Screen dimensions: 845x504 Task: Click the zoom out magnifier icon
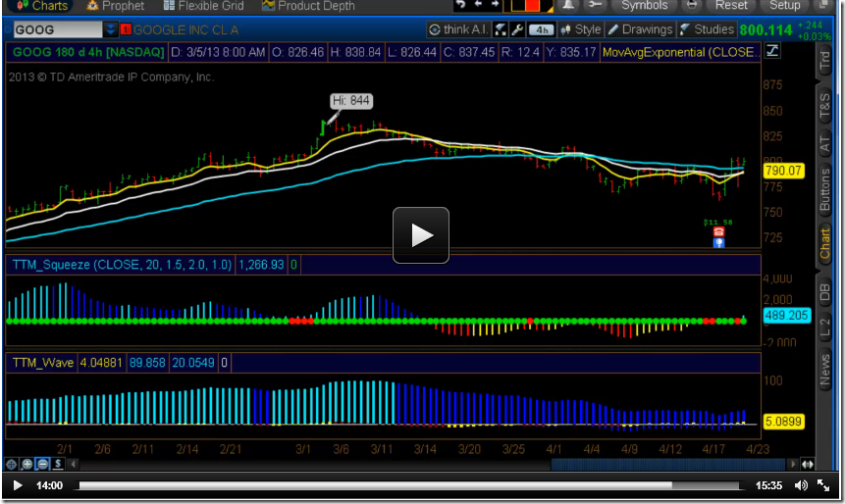click(x=42, y=464)
